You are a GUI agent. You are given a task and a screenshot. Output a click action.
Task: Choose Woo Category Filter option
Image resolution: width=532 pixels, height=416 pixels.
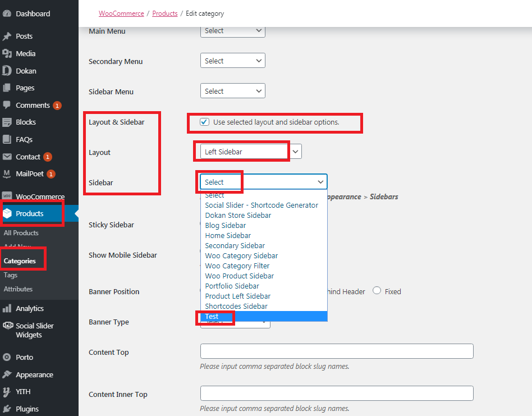(264, 266)
